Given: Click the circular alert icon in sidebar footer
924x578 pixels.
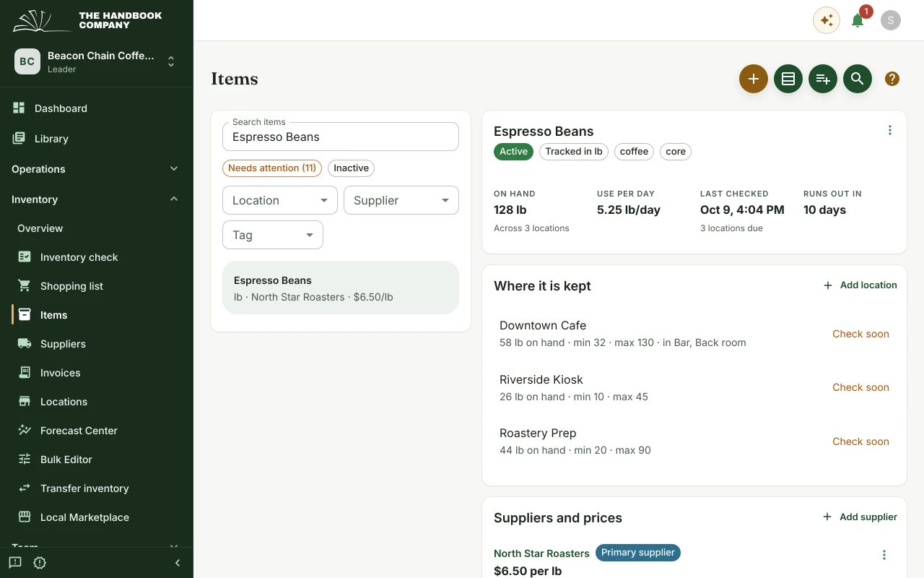Looking at the screenshot, I should coord(40,563).
